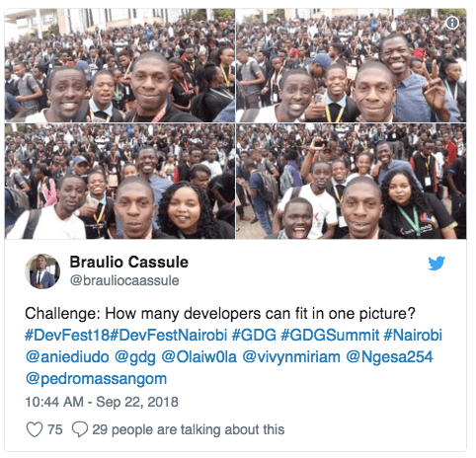Open the #Nairobi hashtag
Viewport: 476px width, 458px height.
pyautogui.click(x=413, y=336)
